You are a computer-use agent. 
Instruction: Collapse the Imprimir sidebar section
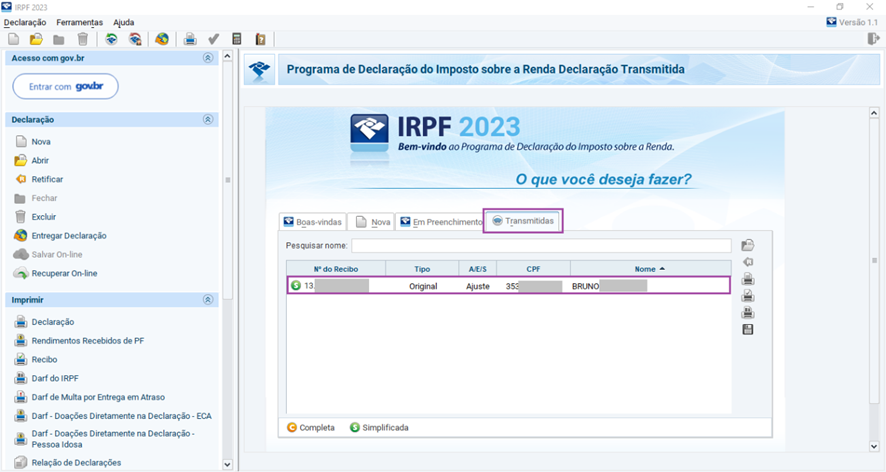(208, 300)
